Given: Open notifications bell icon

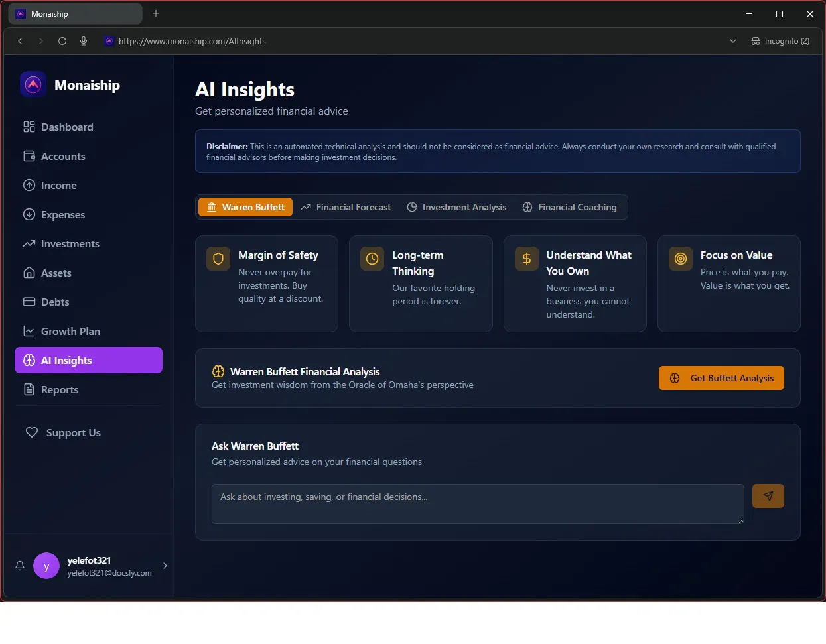Looking at the screenshot, I should click(20, 566).
